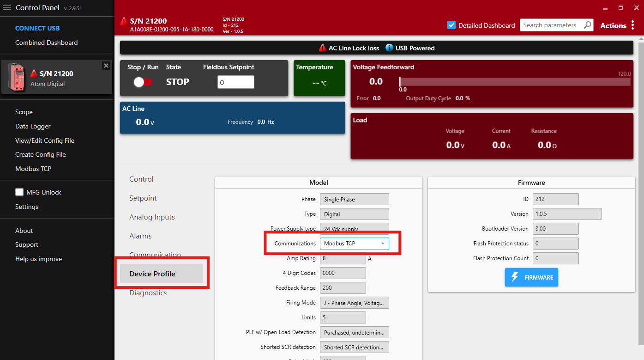
Task: Open the Firing Mode dropdown field
Action: (354, 303)
